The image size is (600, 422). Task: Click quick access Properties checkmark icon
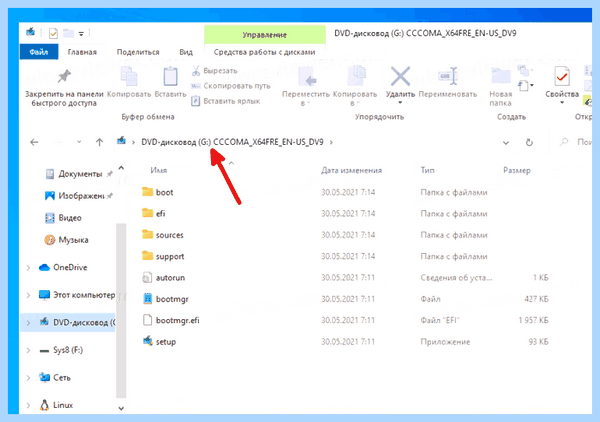point(53,34)
